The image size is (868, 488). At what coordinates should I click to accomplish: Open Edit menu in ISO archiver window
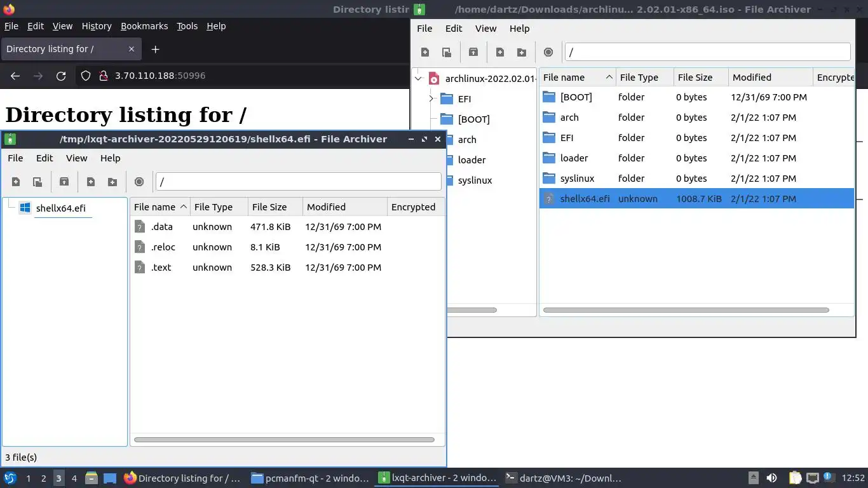454,29
